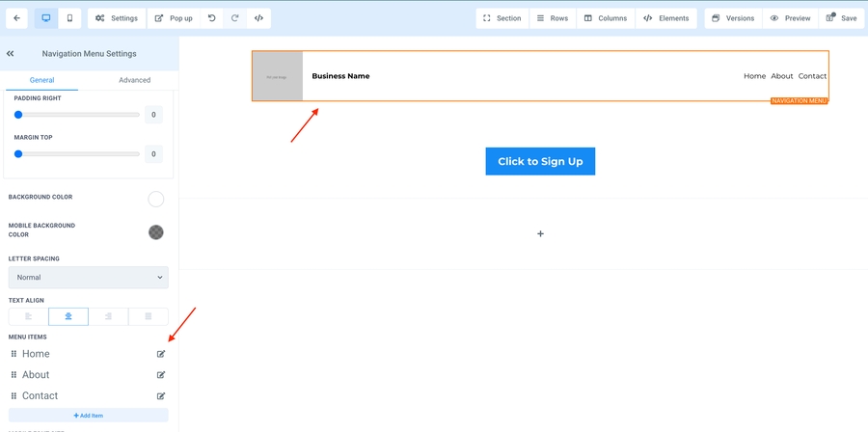Edit the About menu item
Viewport: 868px width, 432px height.
(x=161, y=375)
